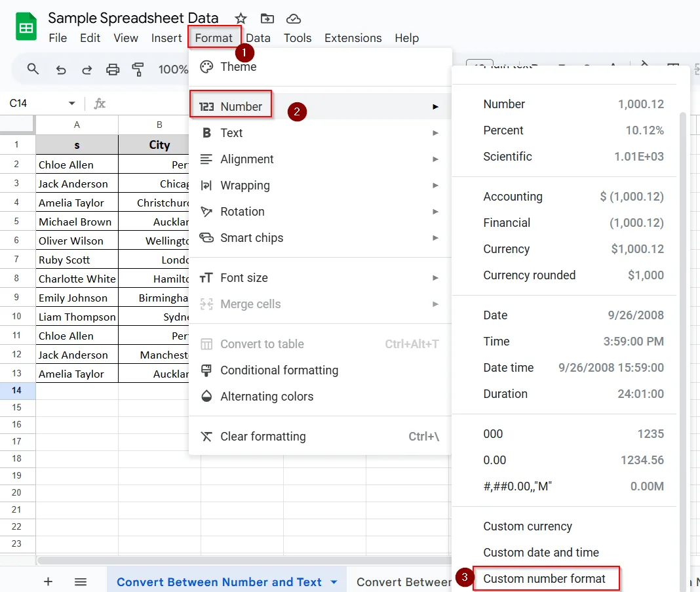Click the Font size tT icon
The width and height of the screenshot is (700, 592).
(206, 278)
